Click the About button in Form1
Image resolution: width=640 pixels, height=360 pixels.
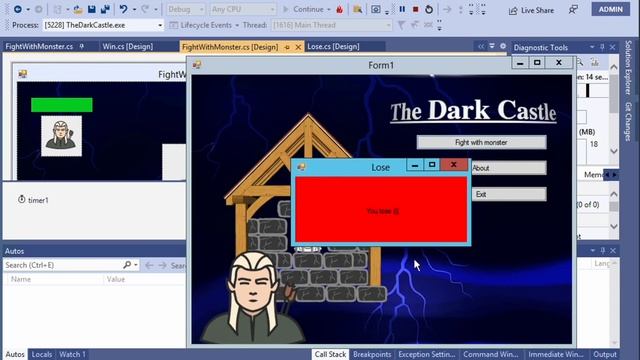(x=509, y=168)
